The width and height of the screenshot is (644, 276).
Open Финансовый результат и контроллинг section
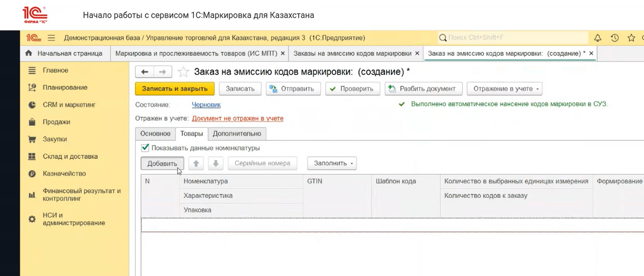click(82, 195)
